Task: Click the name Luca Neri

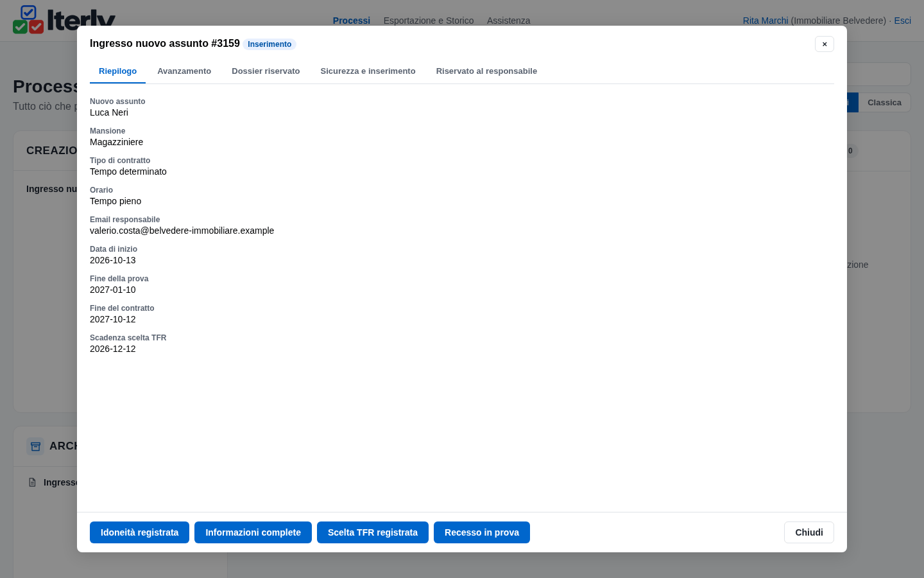Action: 109,112
